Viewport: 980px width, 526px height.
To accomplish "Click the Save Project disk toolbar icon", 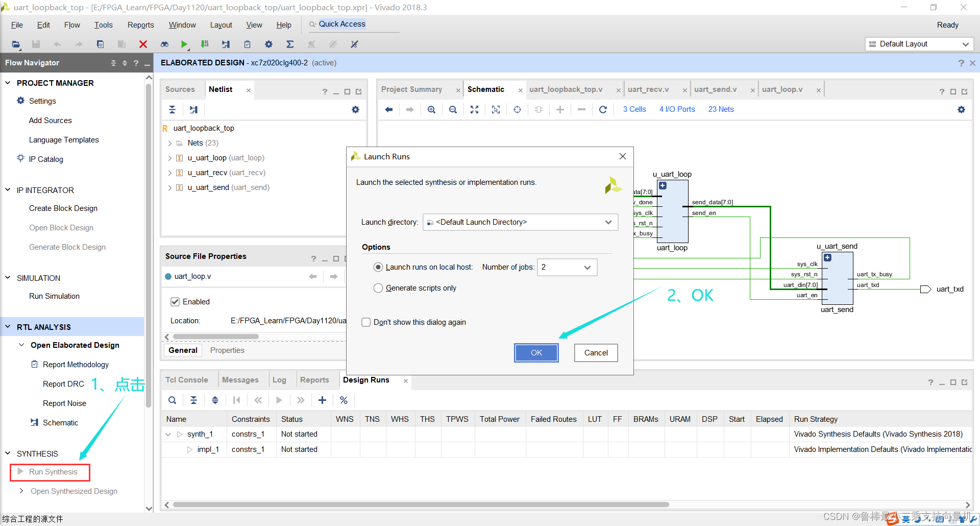I will coord(36,44).
